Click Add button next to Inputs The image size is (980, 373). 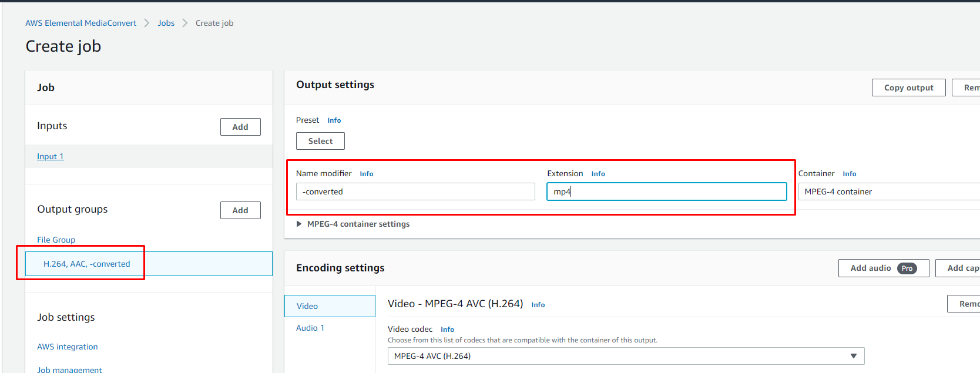pyautogui.click(x=240, y=127)
